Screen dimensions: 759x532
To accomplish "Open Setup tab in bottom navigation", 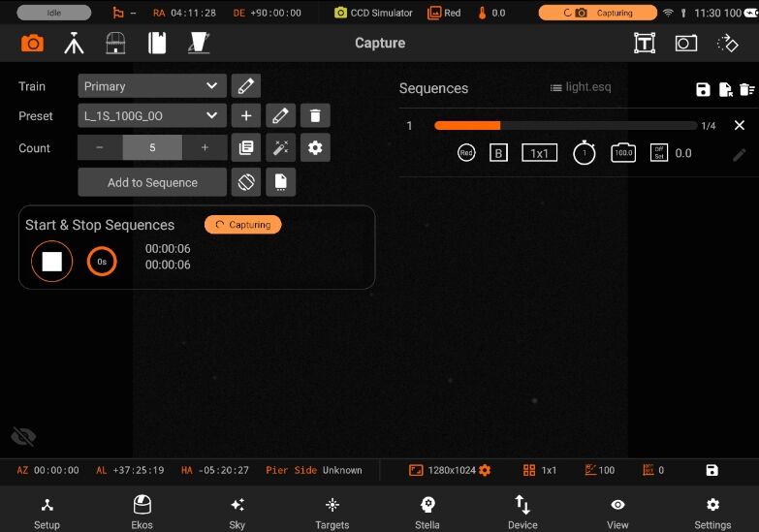I will point(47,514).
